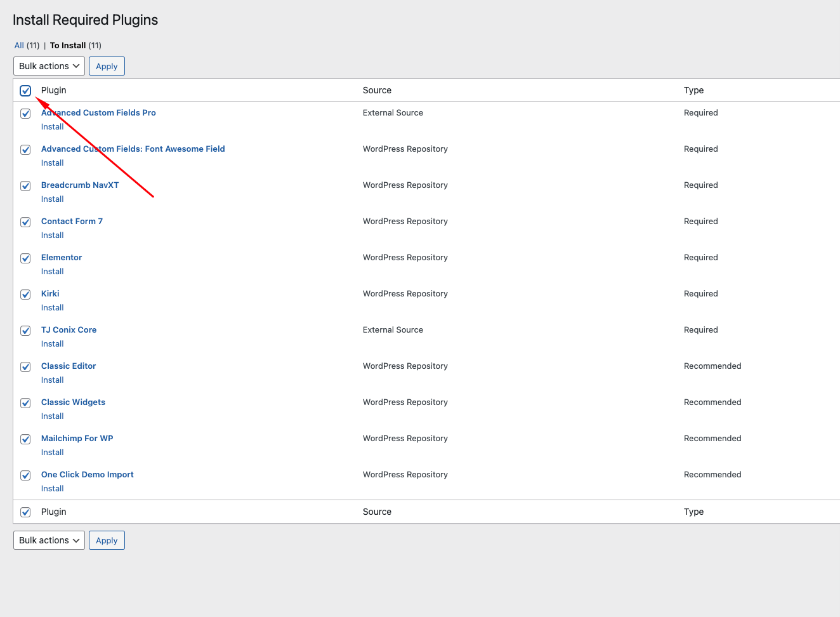Install TJ Conix Core
The height and width of the screenshot is (617, 840).
(53, 343)
